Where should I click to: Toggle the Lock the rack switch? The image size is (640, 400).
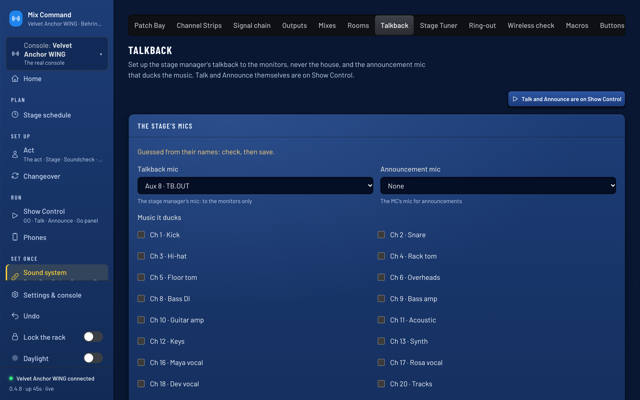pos(93,337)
